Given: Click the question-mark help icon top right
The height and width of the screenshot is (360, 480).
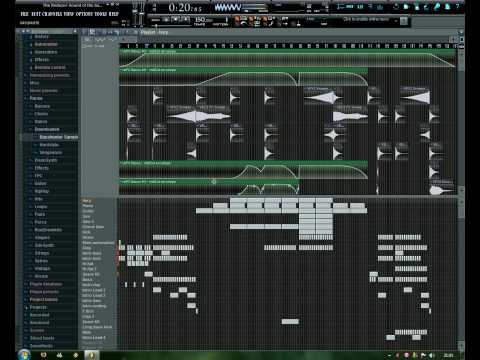Looking at the screenshot, I should (457, 6).
